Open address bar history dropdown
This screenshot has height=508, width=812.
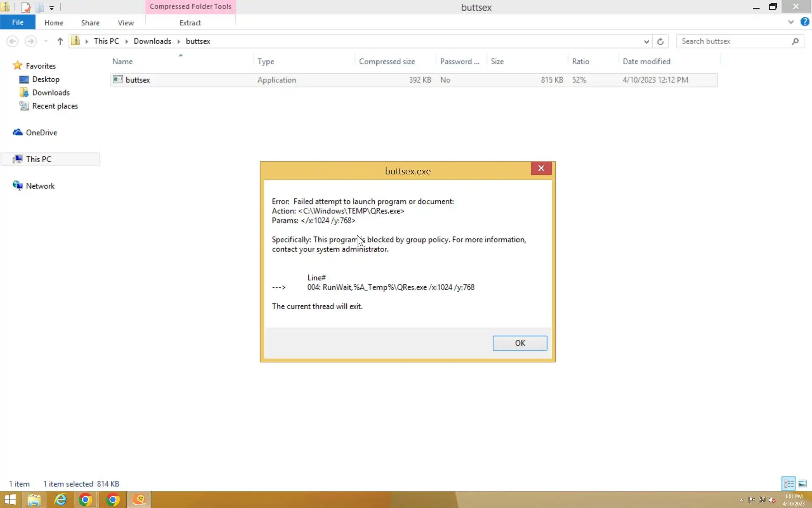[646, 41]
